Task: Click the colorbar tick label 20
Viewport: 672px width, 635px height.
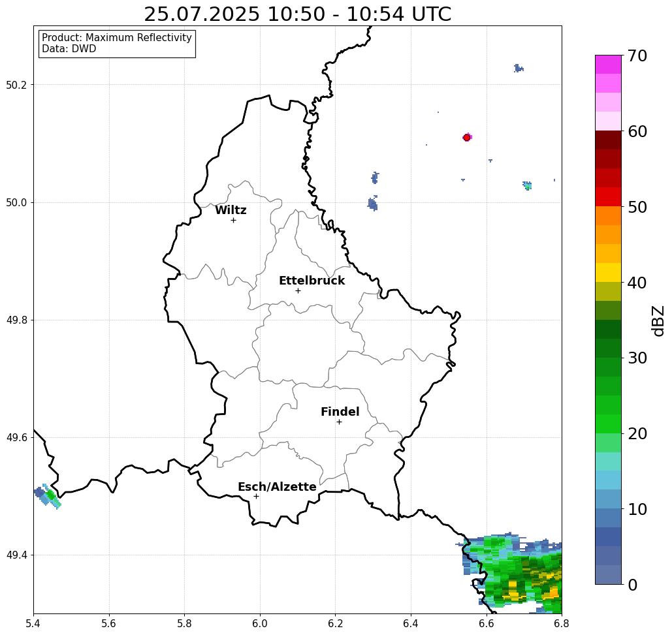Action: pyautogui.click(x=637, y=433)
